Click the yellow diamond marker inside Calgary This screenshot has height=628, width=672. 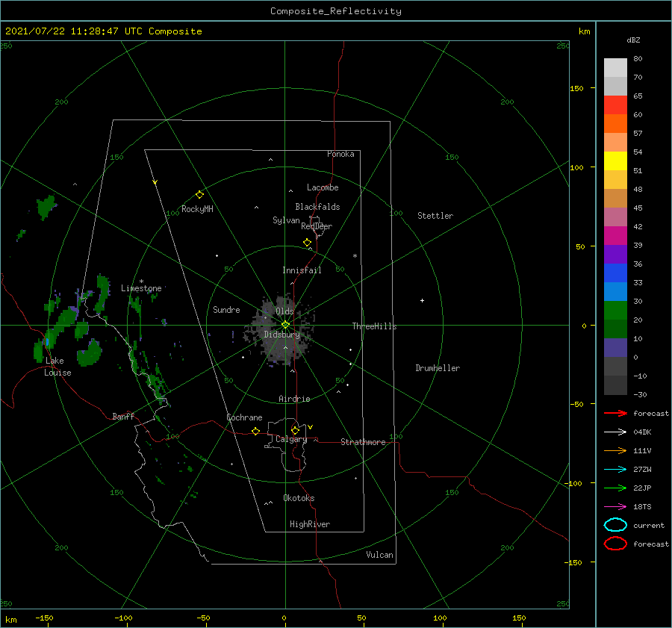[295, 430]
